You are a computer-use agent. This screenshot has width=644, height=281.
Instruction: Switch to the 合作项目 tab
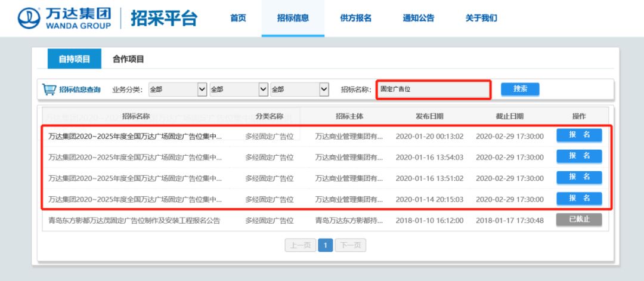(x=128, y=59)
